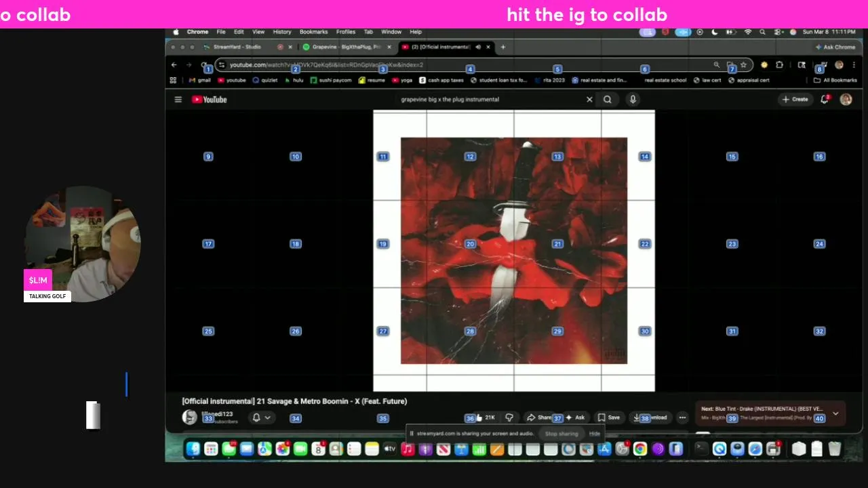Open the All Bookmarks folder
This screenshot has width=868, height=488.
coord(835,80)
